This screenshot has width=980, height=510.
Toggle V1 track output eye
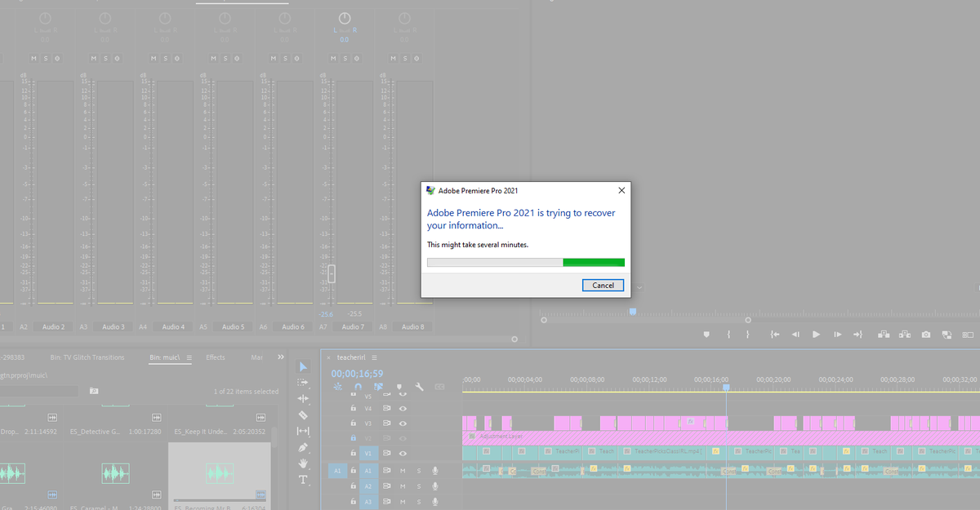click(x=403, y=453)
